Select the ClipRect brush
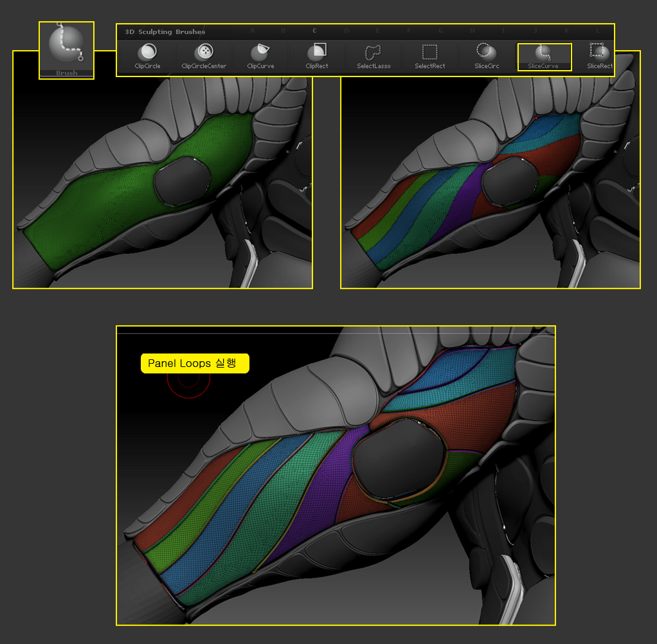Screen dimensions: 657x644 point(317,56)
